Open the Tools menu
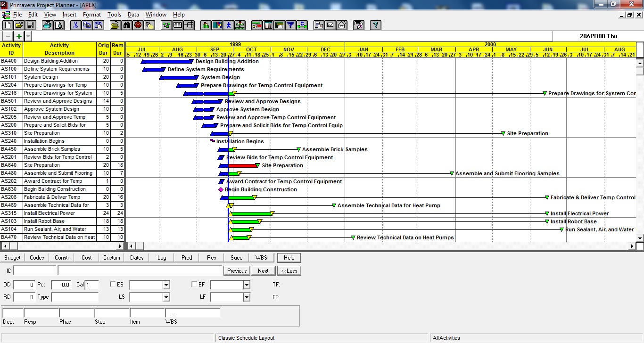This screenshot has width=644, height=343. tap(114, 15)
